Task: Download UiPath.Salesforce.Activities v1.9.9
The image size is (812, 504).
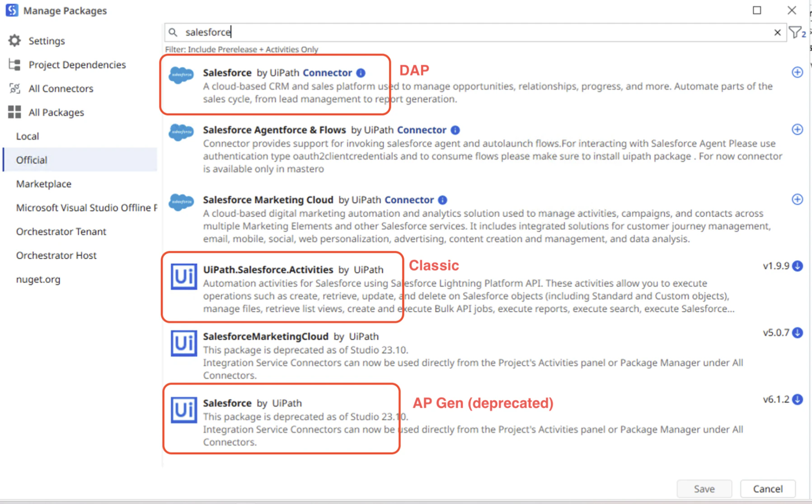Action: [x=798, y=266]
